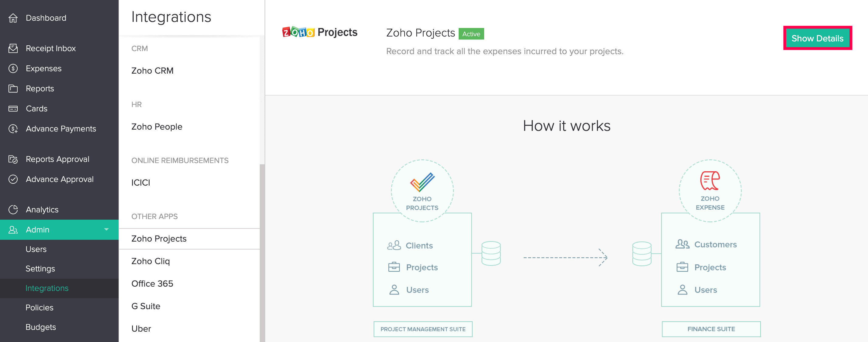Click the Expenses dollar circle icon
This screenshot has height=342, width=868.
tap(13, 68)
